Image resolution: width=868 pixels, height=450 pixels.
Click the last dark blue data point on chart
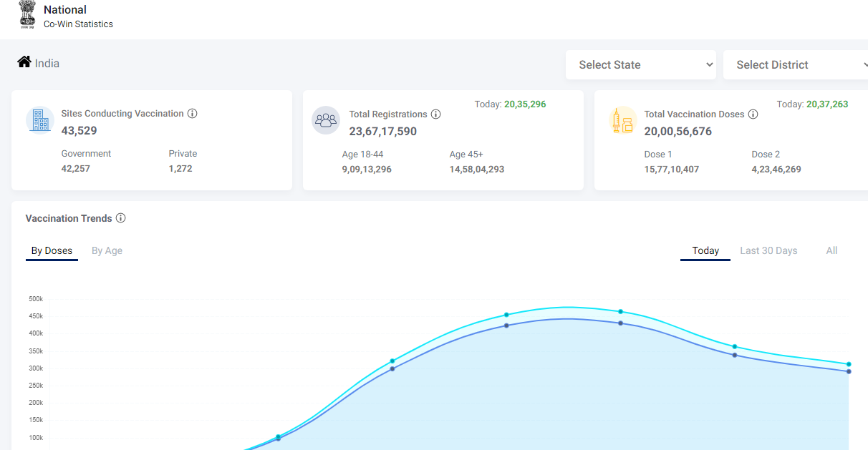point(849,371)
